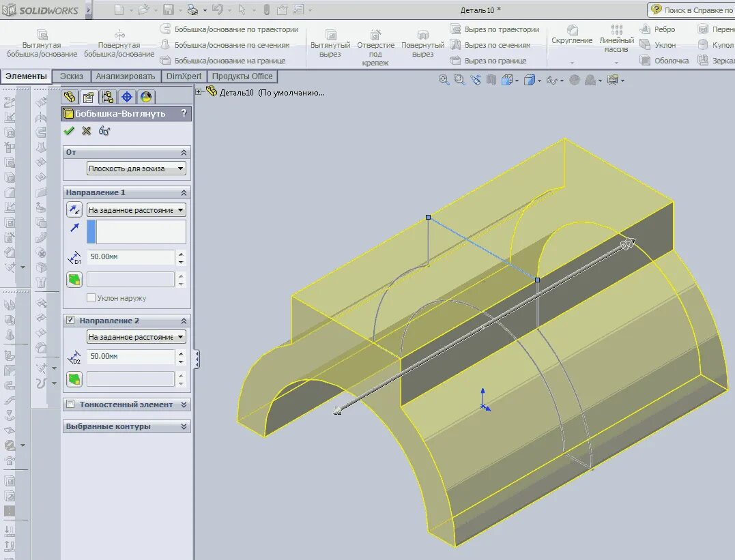
Task: Increase D2 depth with up stepper
Action: pos(181,353)
